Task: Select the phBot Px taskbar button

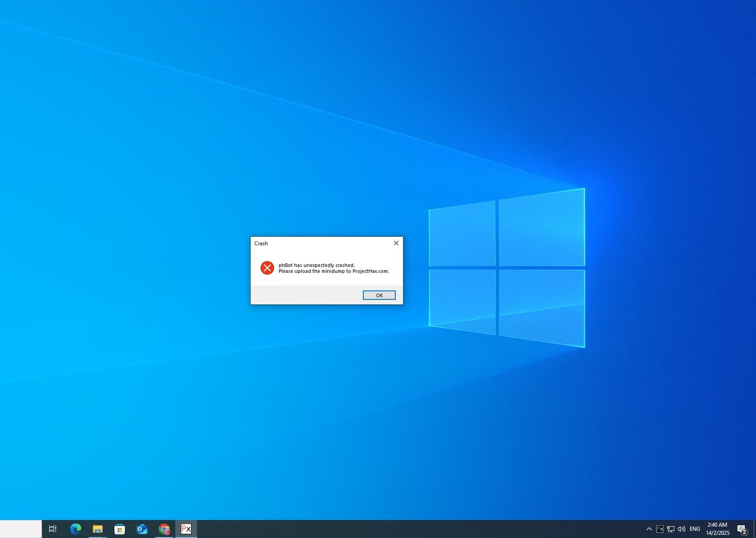Action: click(186, 529)
